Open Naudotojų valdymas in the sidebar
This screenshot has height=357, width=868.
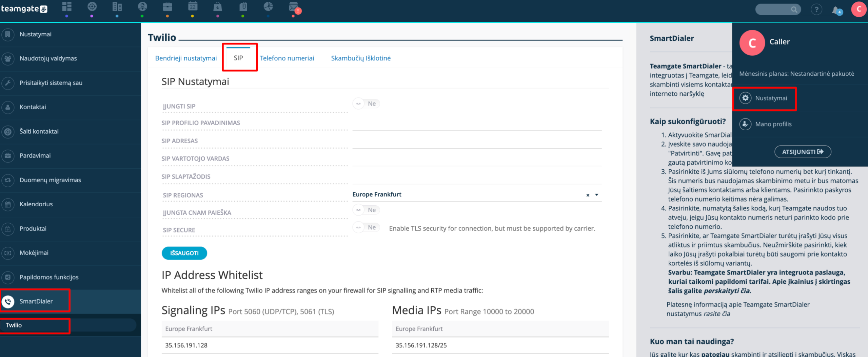[71, 58]
